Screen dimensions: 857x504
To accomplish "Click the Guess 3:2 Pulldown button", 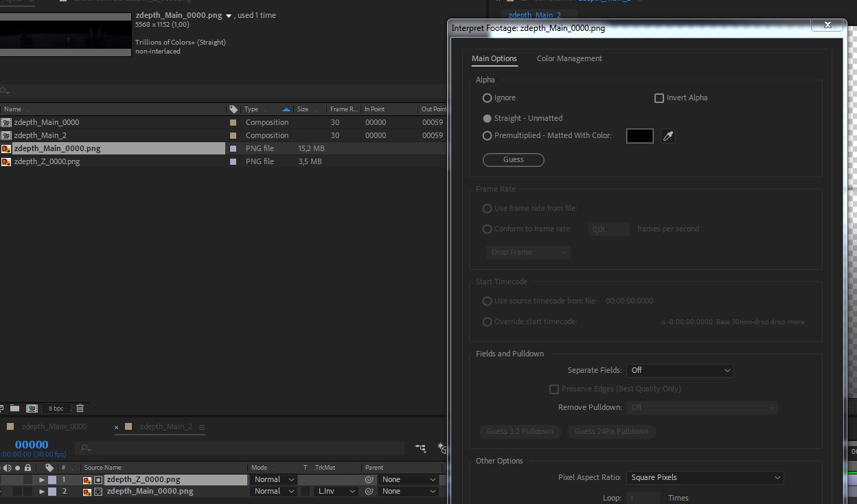I will 520,431.
